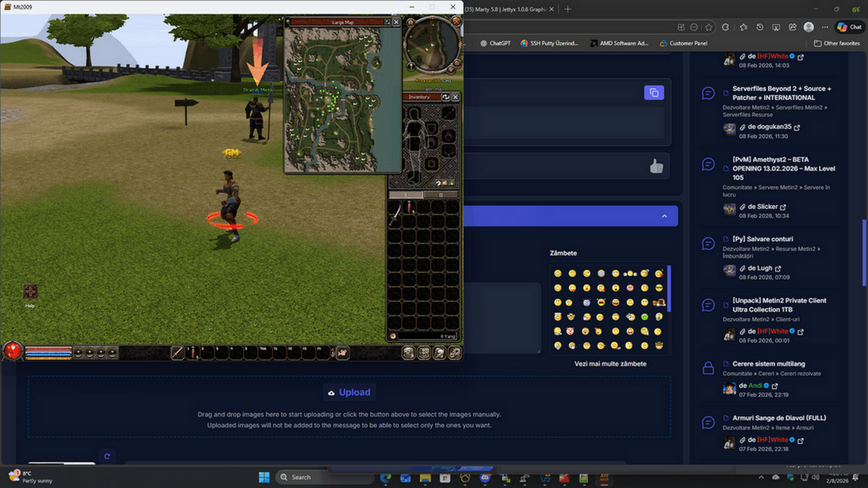The height and width of the screenshot is (488, 868).
Task: Open the 'Armuri Sange de Diavol (FULL)' topic
Action: pos(779,418)
